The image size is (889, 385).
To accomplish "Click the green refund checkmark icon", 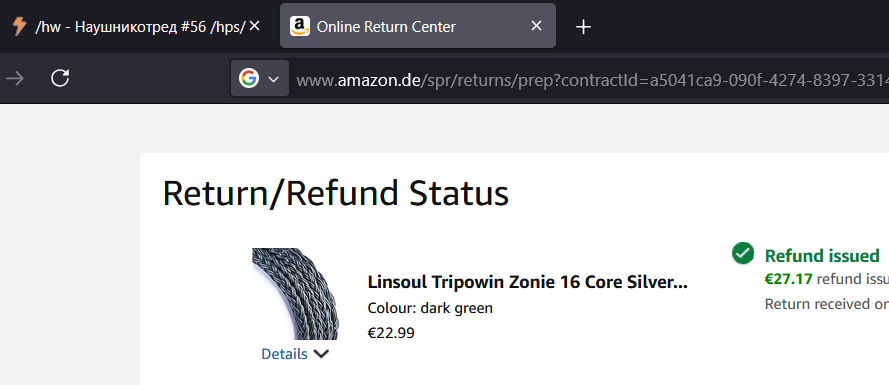I will click(x=743, y=253).
